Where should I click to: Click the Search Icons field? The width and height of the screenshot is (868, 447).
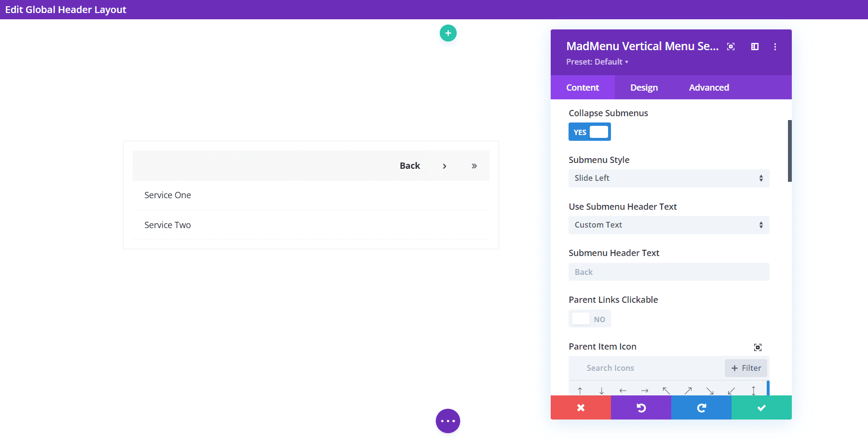[646, 368]
